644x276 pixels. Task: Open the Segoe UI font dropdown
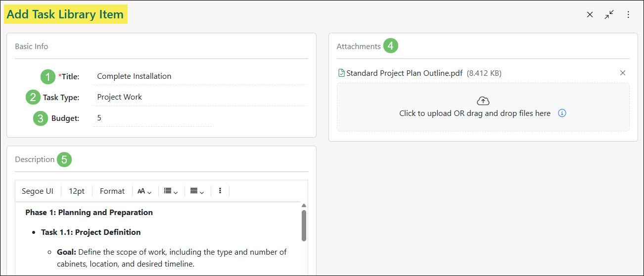[x=38, y=191]
